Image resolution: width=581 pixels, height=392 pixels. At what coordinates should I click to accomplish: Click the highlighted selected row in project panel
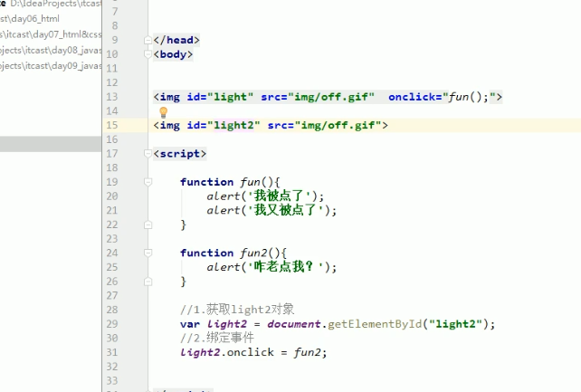tap(51, 144)
